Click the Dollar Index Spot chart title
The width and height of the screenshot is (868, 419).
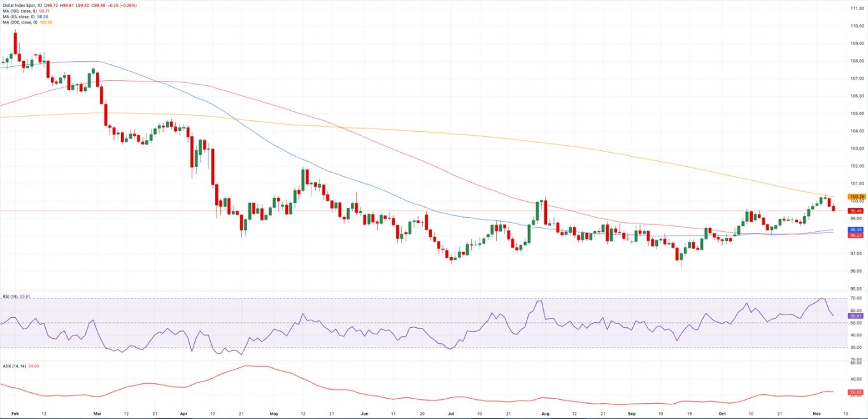click(x=19, y=5)
